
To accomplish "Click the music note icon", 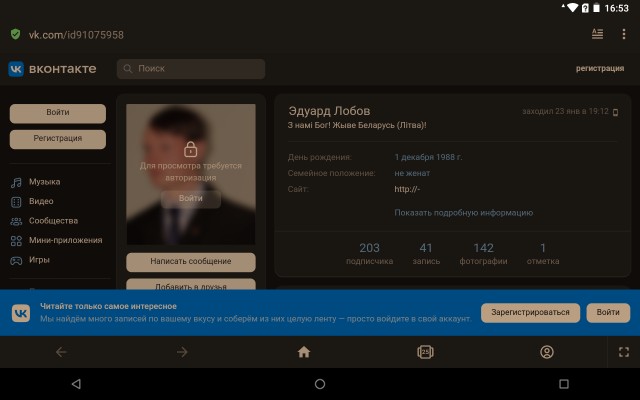I will coord(16,182).
